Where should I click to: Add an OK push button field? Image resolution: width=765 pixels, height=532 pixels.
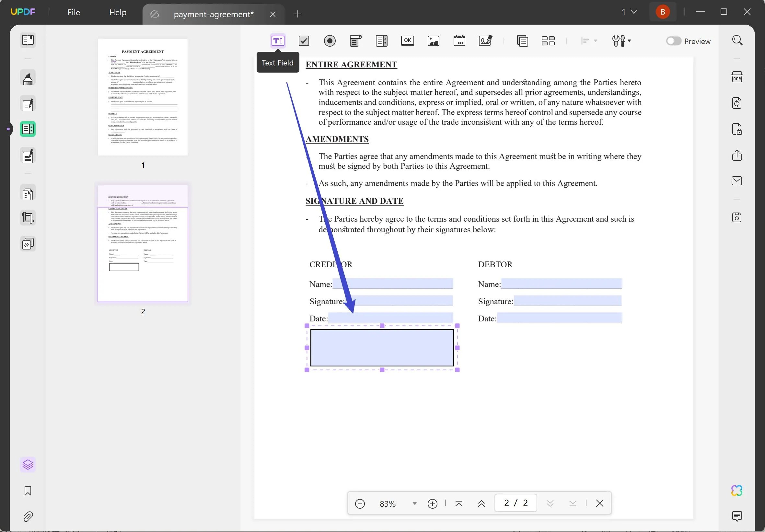pyautogui.click(x=407, y=40)
